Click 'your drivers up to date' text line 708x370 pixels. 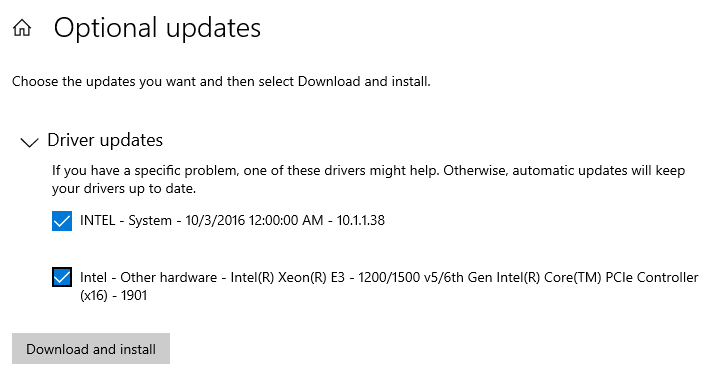click(x=124, y=188)
